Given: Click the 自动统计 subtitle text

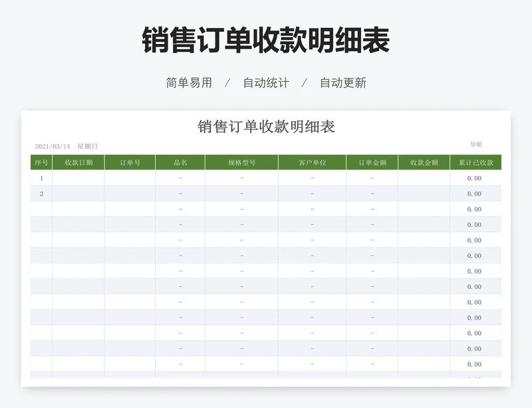Looking at the screenshot, I should coord(266,83).
